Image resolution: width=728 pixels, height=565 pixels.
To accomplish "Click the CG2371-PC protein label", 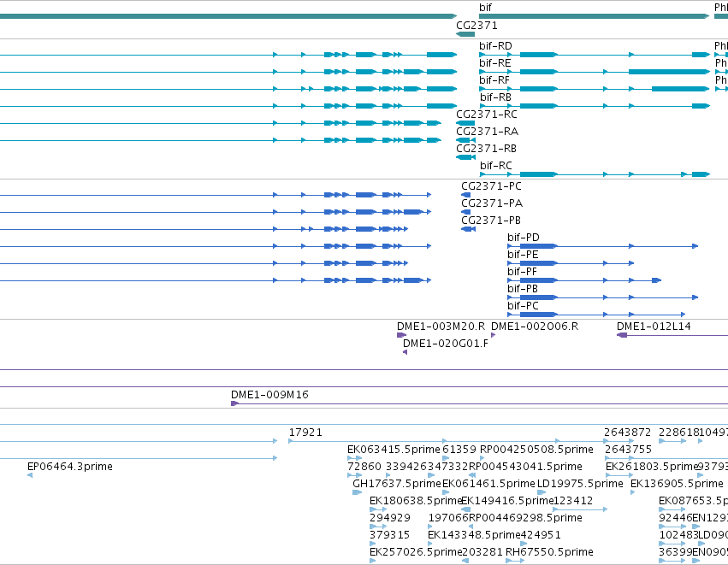I will 491,186.
